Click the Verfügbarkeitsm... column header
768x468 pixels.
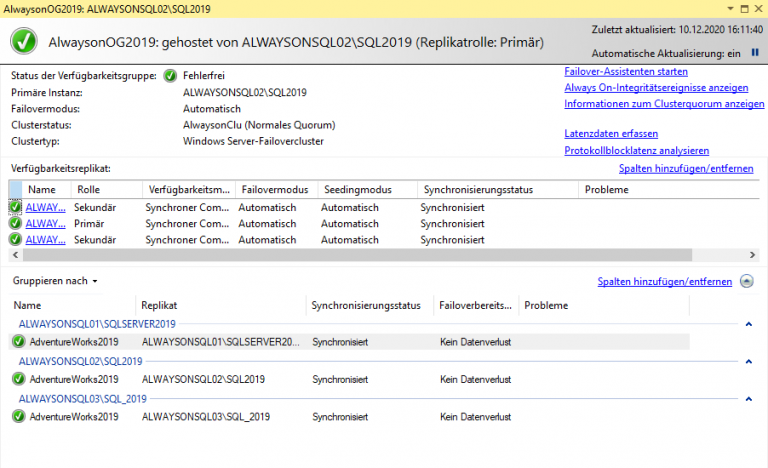(189, 190)
